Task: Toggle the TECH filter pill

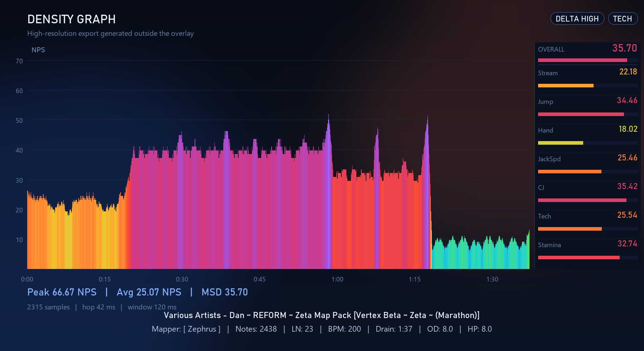Action: coord(623,19)
